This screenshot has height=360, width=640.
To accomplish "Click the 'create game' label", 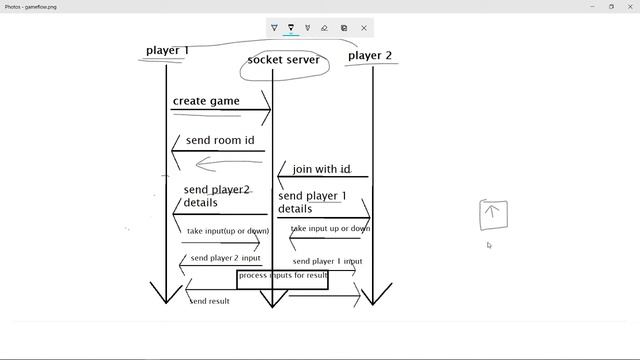I will click(206, 101).
